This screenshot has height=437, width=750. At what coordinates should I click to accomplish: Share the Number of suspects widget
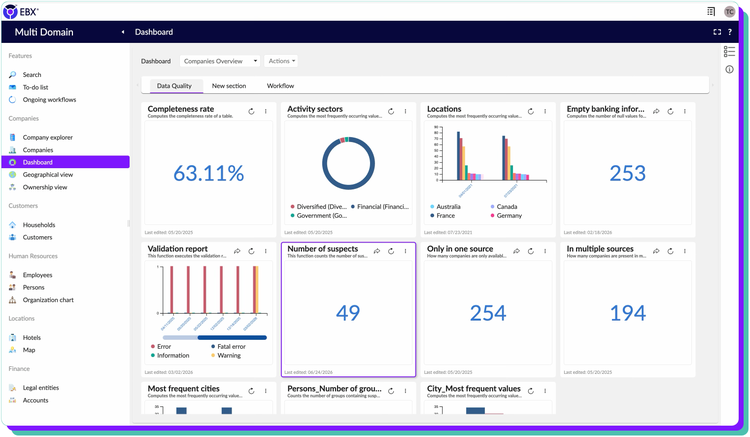tap(377, 251)
